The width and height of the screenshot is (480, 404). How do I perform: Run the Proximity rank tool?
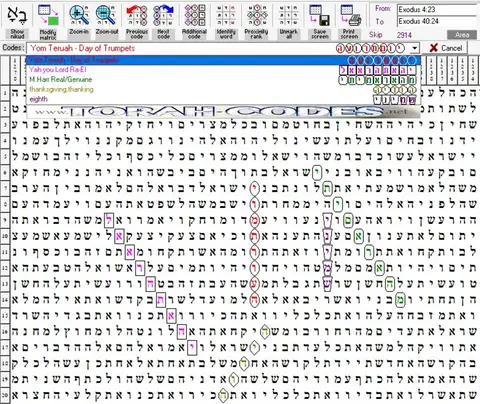256,20
